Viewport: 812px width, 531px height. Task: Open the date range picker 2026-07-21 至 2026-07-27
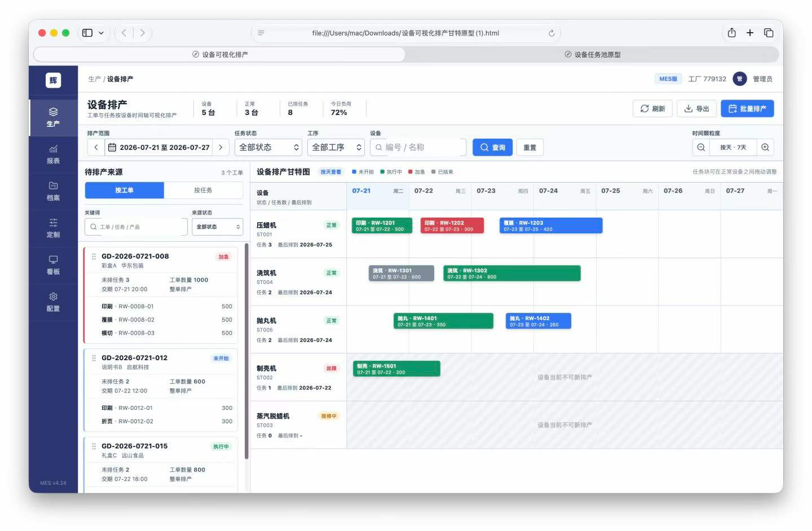click(158, 147)
